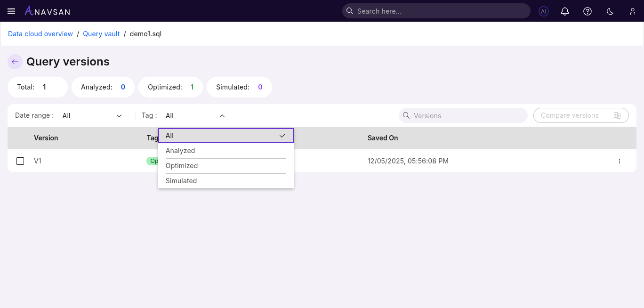Viewport: 644px width, 308px height.
Task: Open the Data cloud overview breadcrumb link
Action: coord(40,34)
